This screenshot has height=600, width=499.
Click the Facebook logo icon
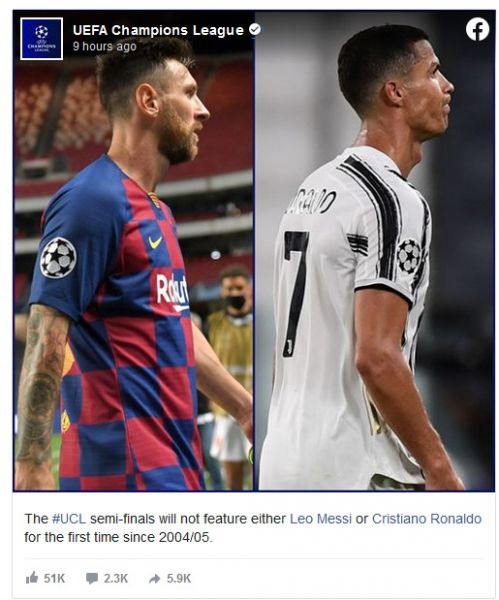point(477,29)
